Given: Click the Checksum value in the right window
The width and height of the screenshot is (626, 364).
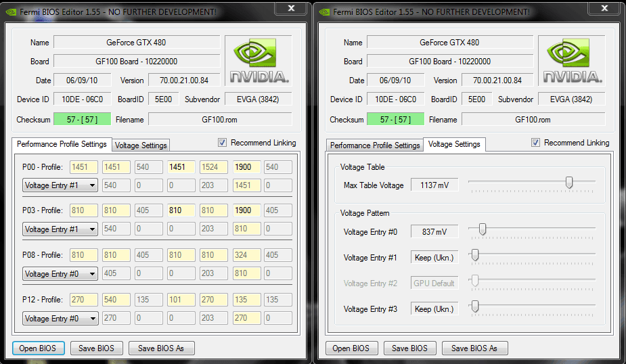Looking at the screenshot, I should pyautogui.click(x=395, y=119).
